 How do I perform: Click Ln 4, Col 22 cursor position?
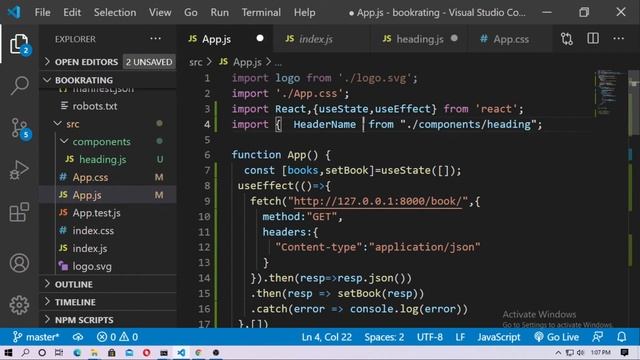coord(326,337)
